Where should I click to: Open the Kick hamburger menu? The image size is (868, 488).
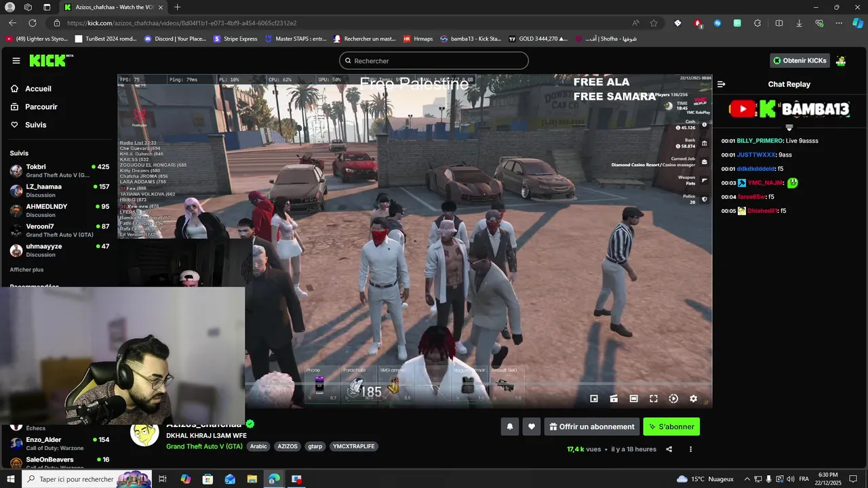(16, 60)
